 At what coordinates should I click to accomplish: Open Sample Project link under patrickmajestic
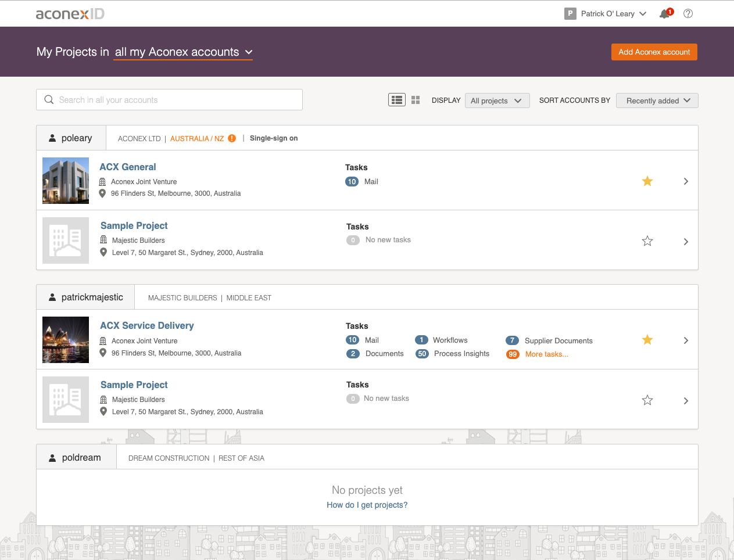(134, 385)
